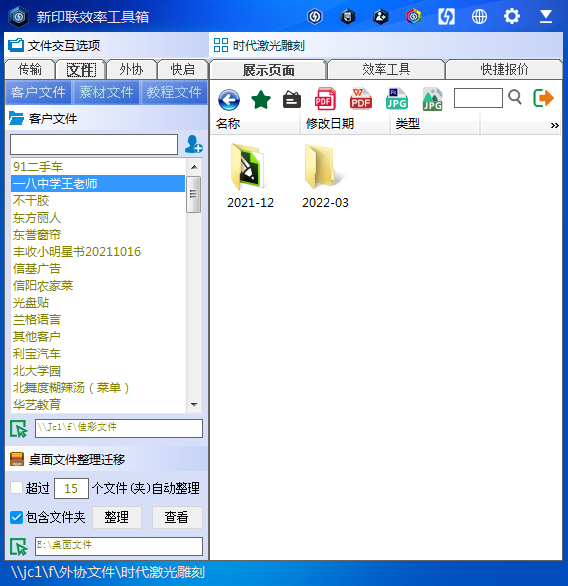Sort by 名称 column header
568x586 pixels.
(255, 124)
